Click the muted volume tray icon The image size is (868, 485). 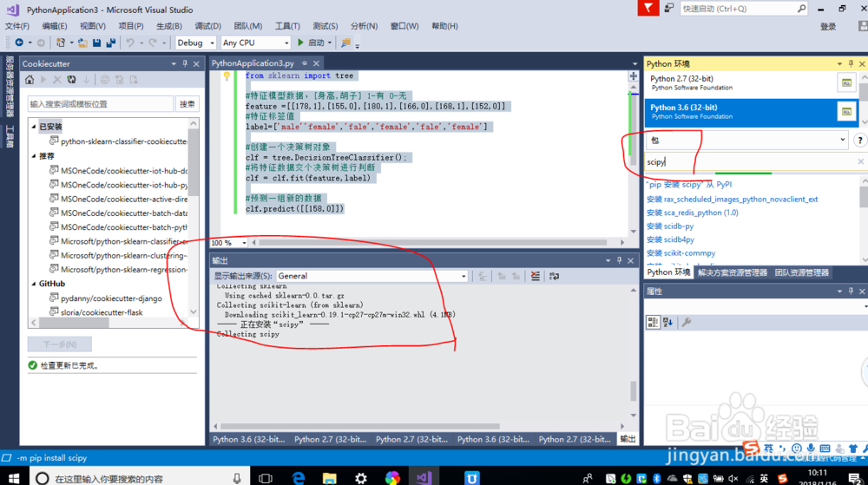[733, 479]
